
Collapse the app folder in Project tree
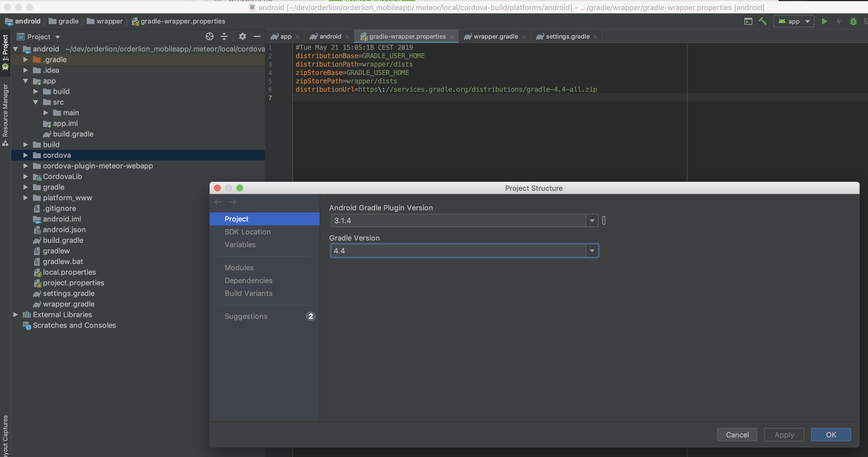25,81
